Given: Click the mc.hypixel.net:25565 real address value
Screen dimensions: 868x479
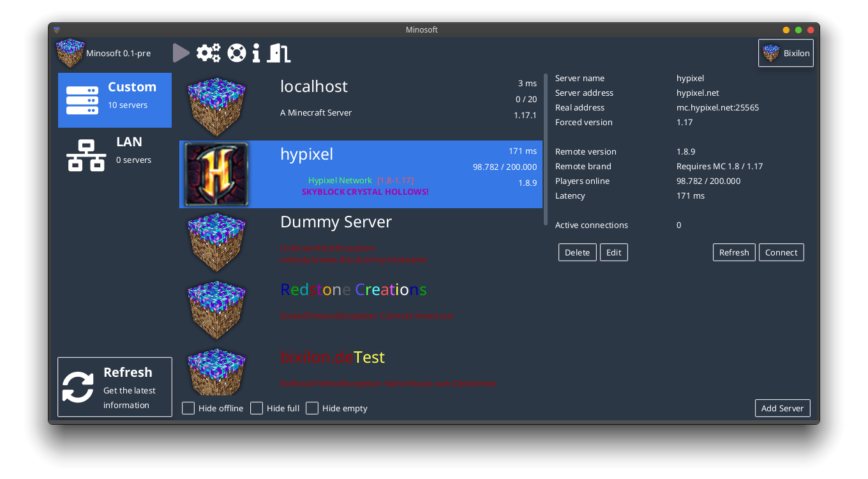Looking at the screenshot, I should click(718, 108).
